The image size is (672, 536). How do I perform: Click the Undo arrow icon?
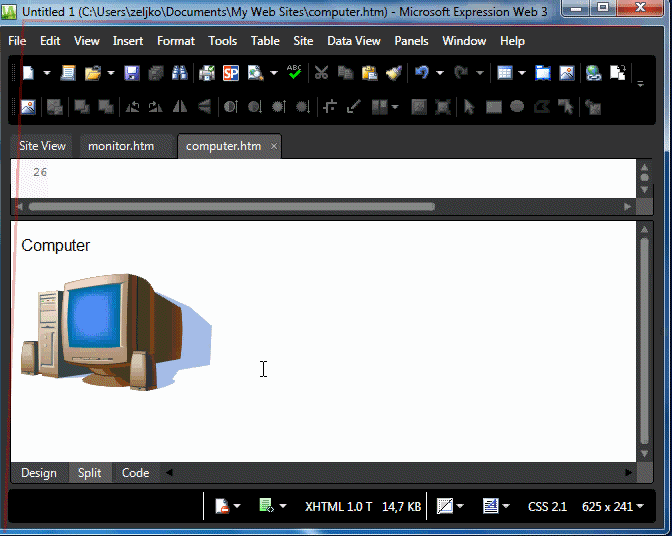point(422,73)
